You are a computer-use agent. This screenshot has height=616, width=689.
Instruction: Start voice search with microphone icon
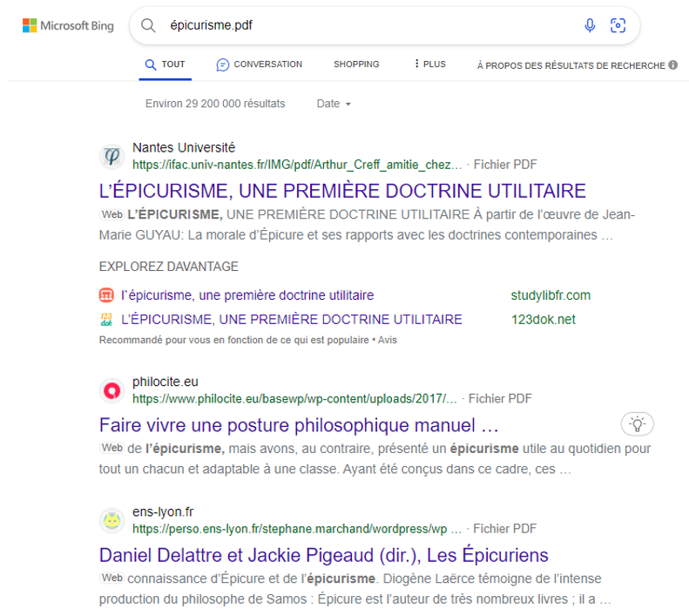(590, 25)
